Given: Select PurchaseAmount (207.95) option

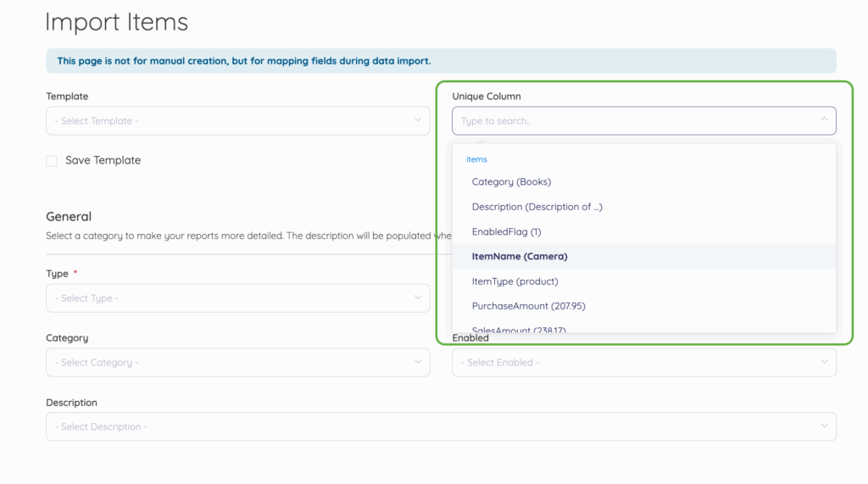Looking at the screenshot, I should 528,306.
